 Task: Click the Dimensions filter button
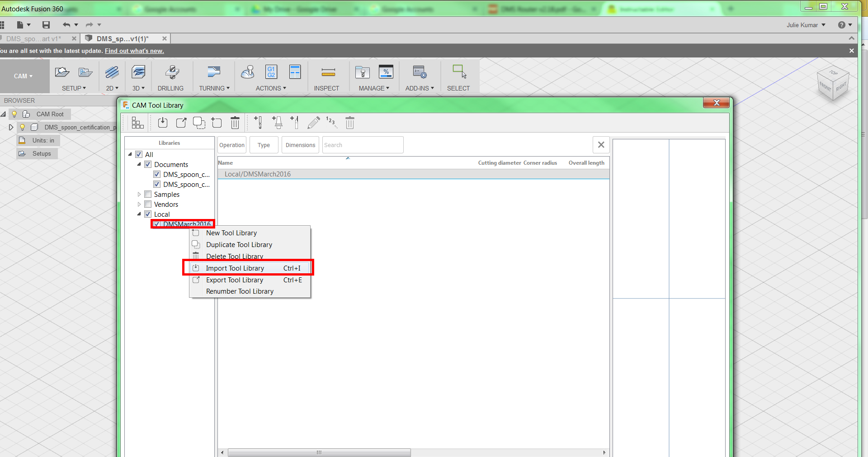point(300,145)
